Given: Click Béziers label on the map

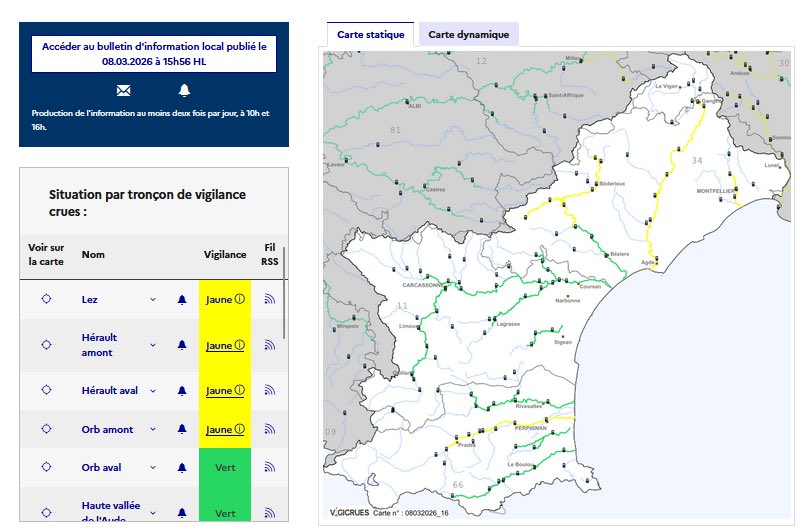Looking at the screenshot, I should point(619,254).
